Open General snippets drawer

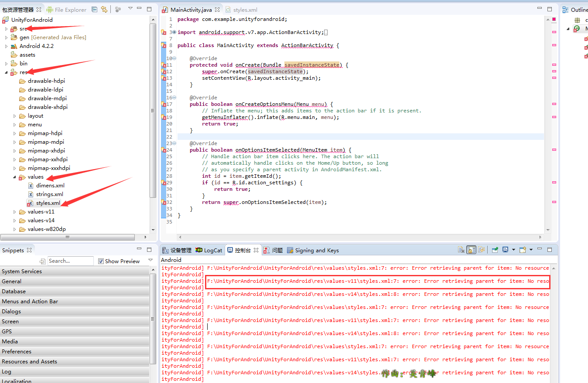point(75,281)
